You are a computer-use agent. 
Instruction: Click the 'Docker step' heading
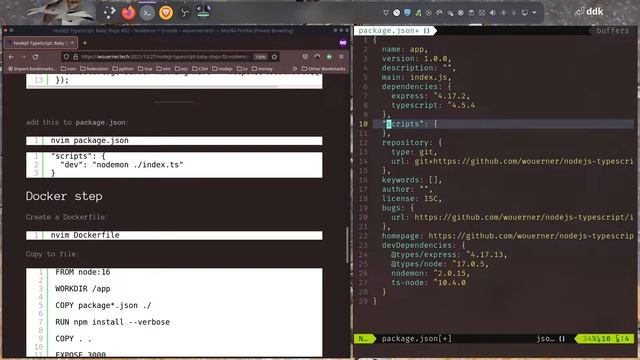click(64, 196)
